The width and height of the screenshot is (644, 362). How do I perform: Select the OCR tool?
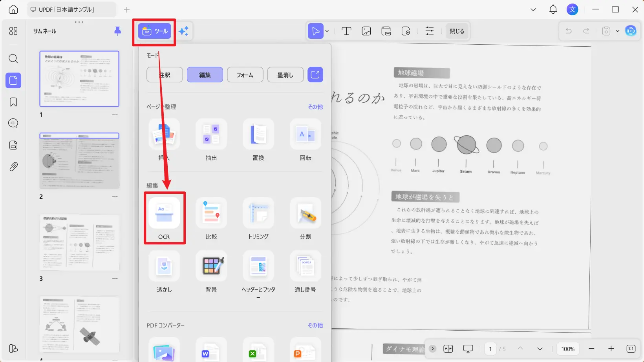(164, 218)
